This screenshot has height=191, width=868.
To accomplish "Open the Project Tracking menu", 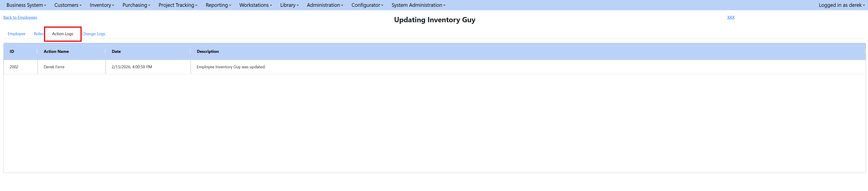I will pos(178,5).
